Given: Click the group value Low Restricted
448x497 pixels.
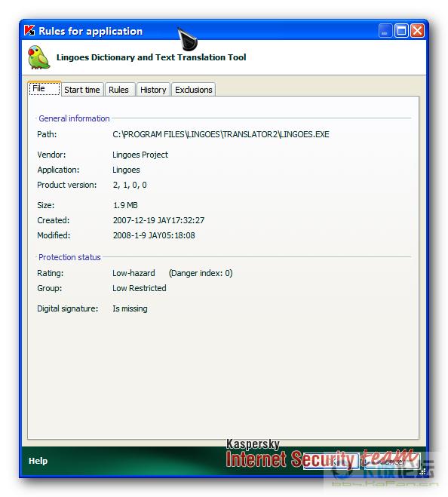Looking at the screenshot, I should pos(140,288).
